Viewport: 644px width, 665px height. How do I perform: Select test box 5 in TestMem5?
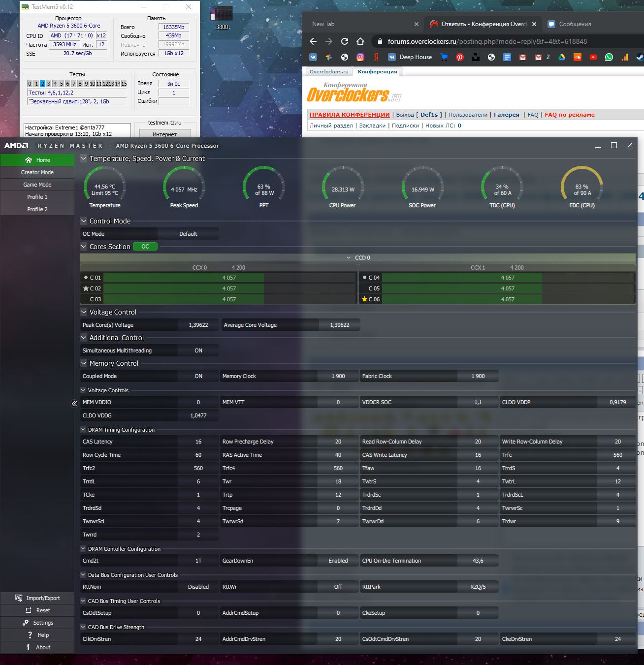[x=61, y=84]
